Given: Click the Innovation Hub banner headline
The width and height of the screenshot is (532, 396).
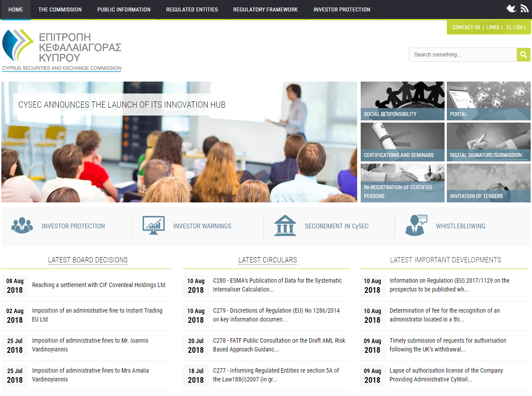Looking at the screenshot, I should 122,105.
